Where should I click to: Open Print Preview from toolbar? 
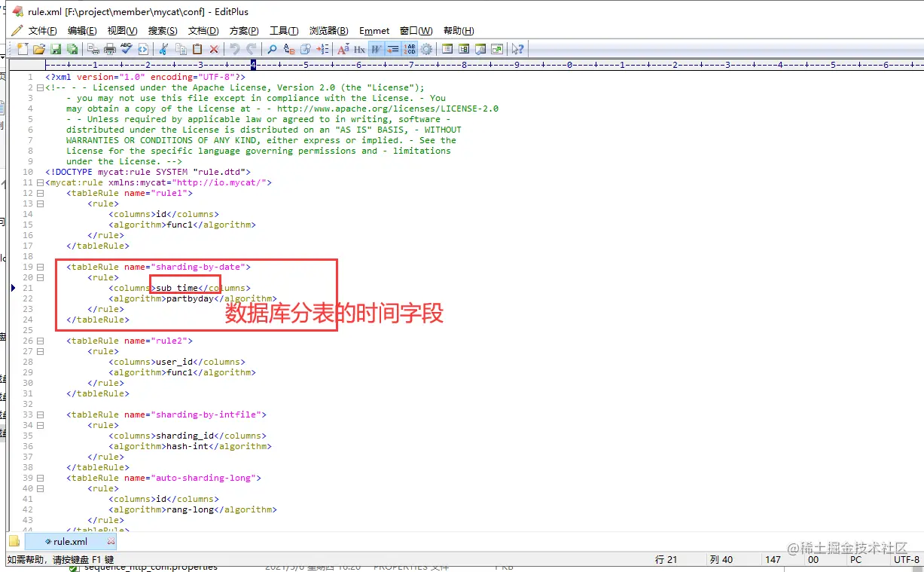(x=93, y=49)
